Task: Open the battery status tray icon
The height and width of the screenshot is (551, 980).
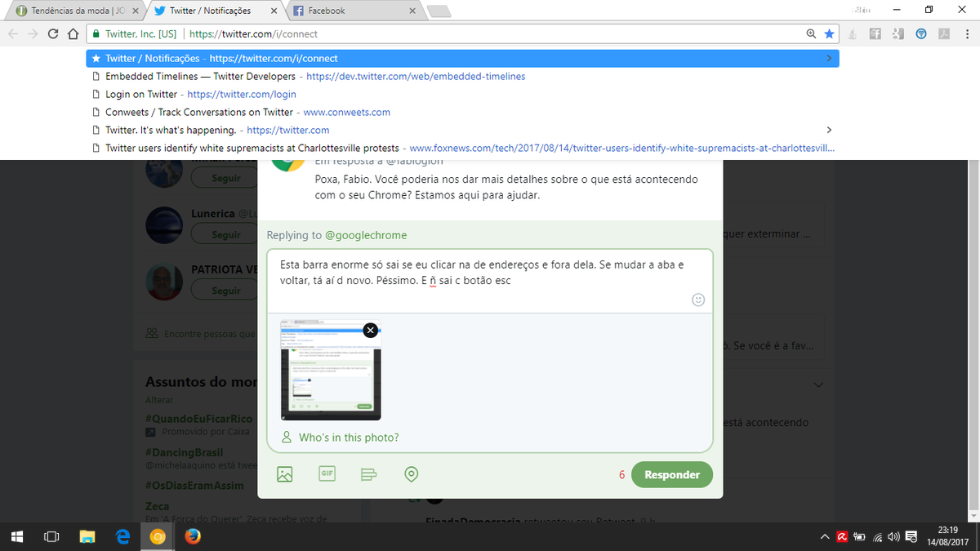Action: (x=859, y=537)
